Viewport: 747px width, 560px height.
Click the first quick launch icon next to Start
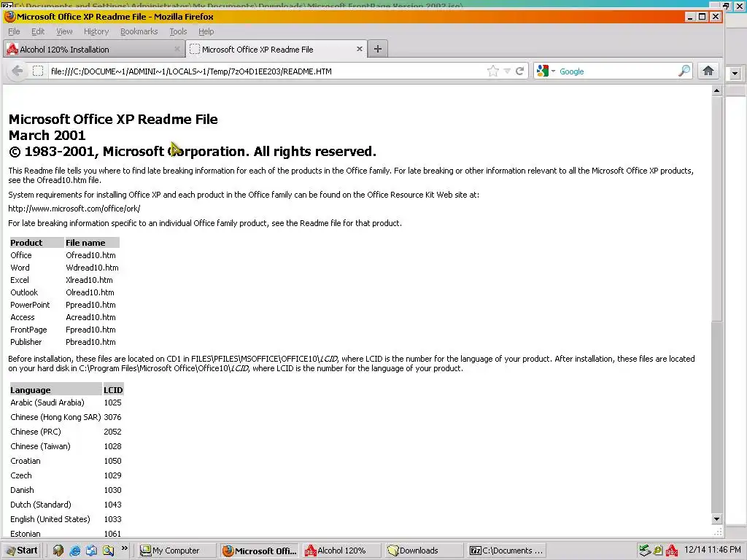coord(58,551)
